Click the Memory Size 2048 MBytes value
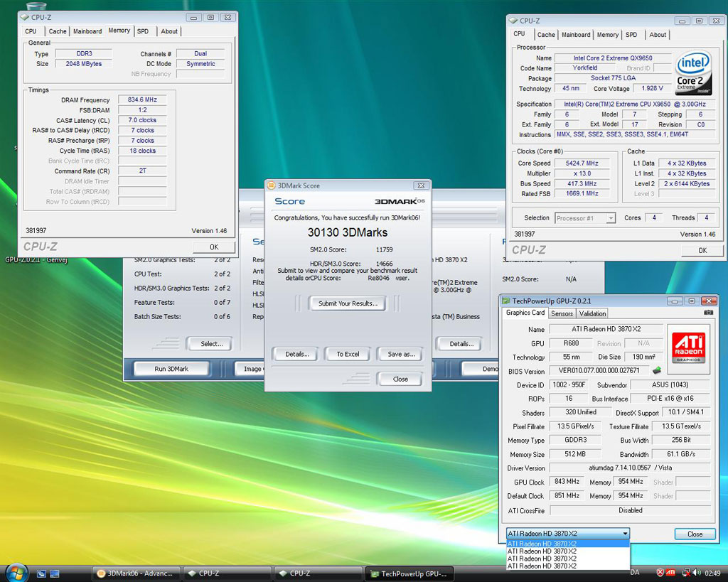 84,63
